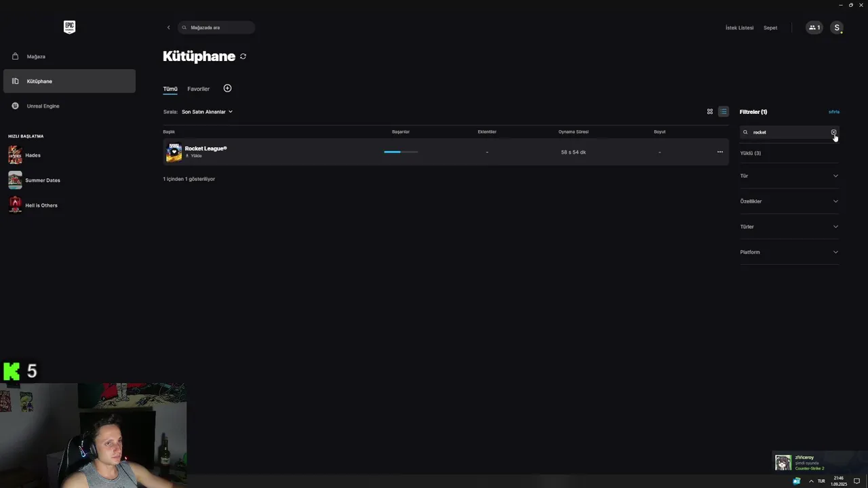Switch to list view

pyautogui.click(x=724, y=112)
